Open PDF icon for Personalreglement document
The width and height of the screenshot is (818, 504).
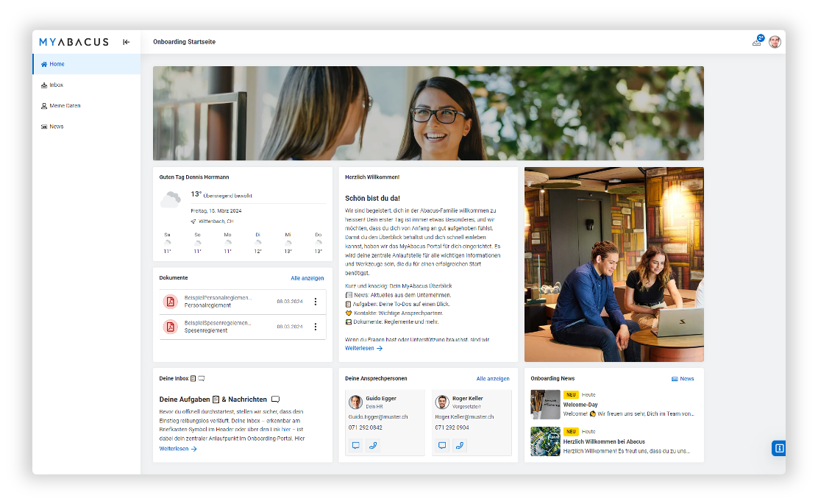point(170,302)
